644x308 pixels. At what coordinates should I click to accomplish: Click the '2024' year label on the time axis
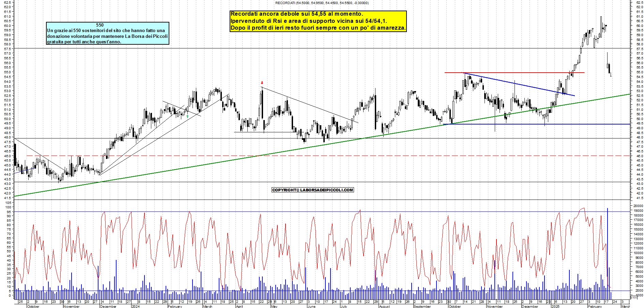pos(136,306)
